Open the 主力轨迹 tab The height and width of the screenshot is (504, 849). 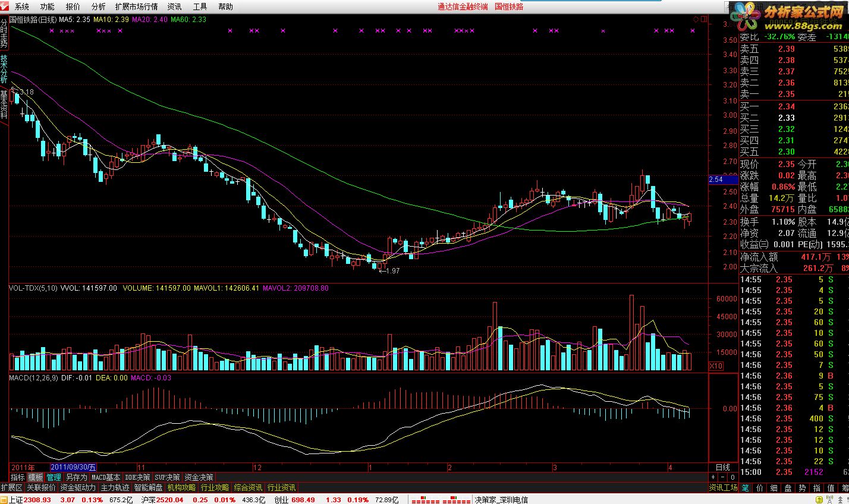(115, 487)
